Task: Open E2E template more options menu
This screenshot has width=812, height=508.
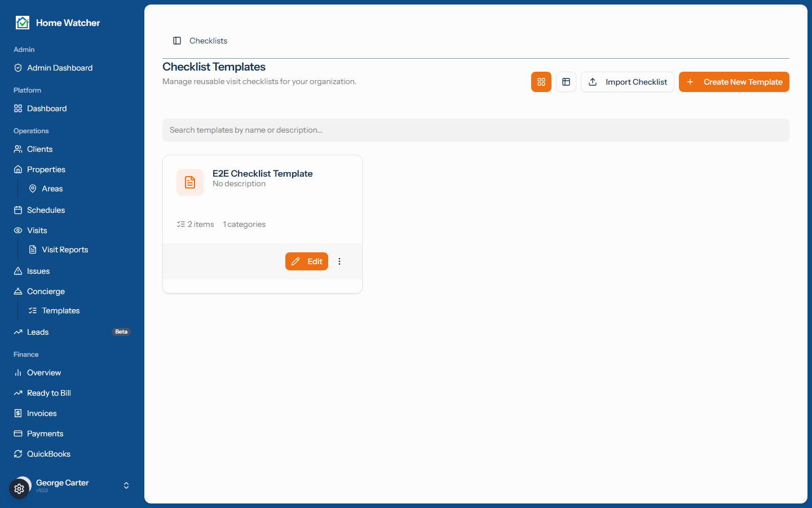Action: coord(339,261)
